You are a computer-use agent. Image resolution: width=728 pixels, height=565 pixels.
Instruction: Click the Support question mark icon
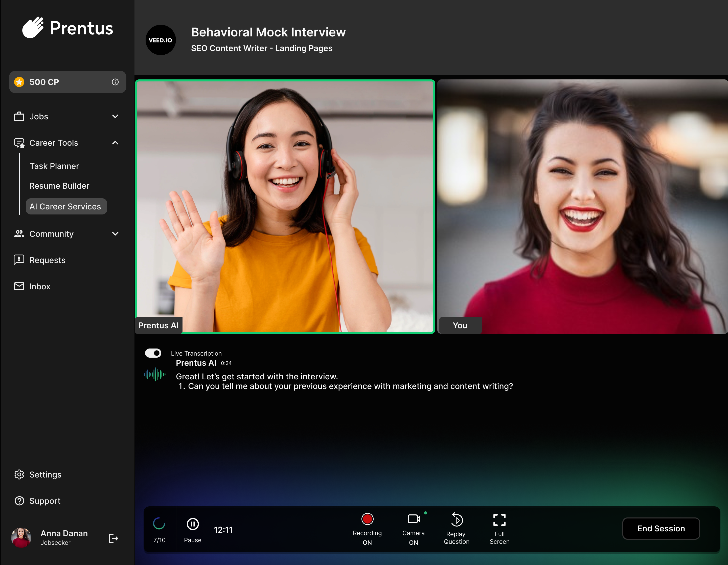(19, 501)
